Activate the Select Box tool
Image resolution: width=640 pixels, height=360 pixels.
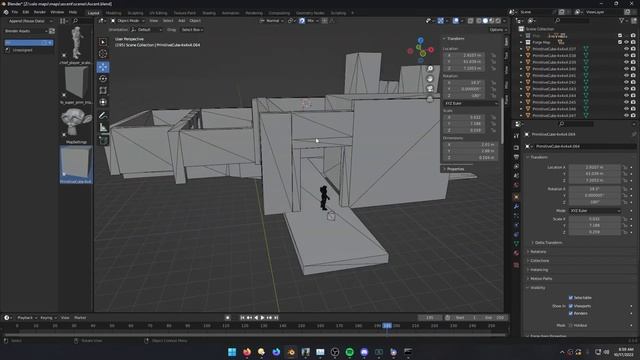[103, 42]
